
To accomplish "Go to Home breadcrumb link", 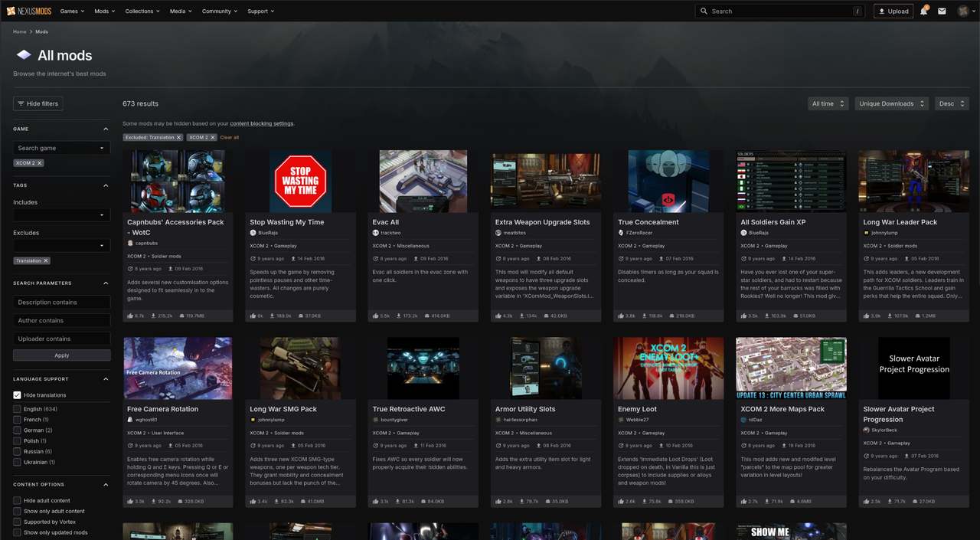I will [20, 31].
